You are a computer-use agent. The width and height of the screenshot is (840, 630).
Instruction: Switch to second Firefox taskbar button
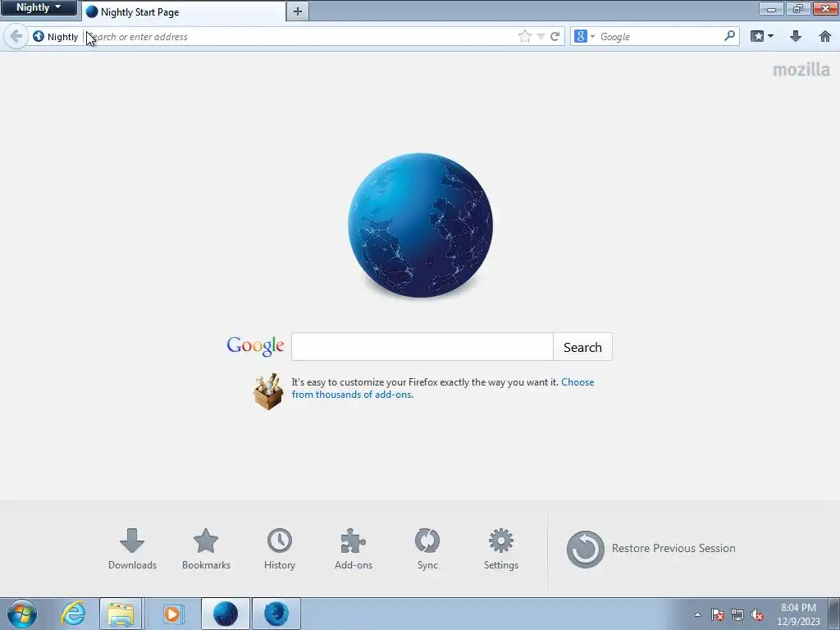point(276,614)
